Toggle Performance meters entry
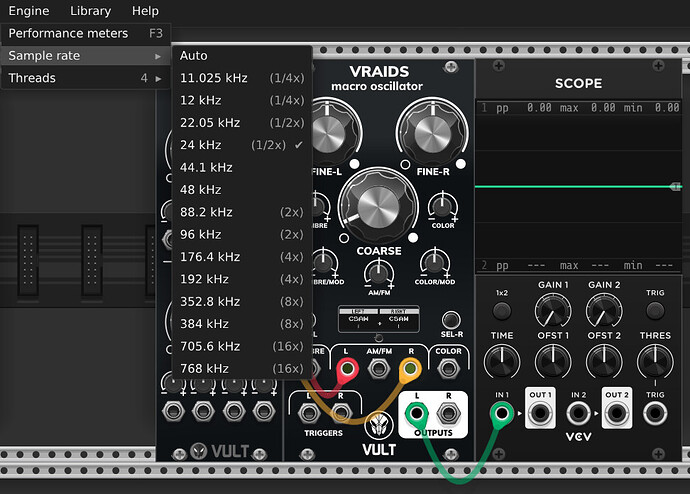The image size is (690, 494). coord(85,33)
